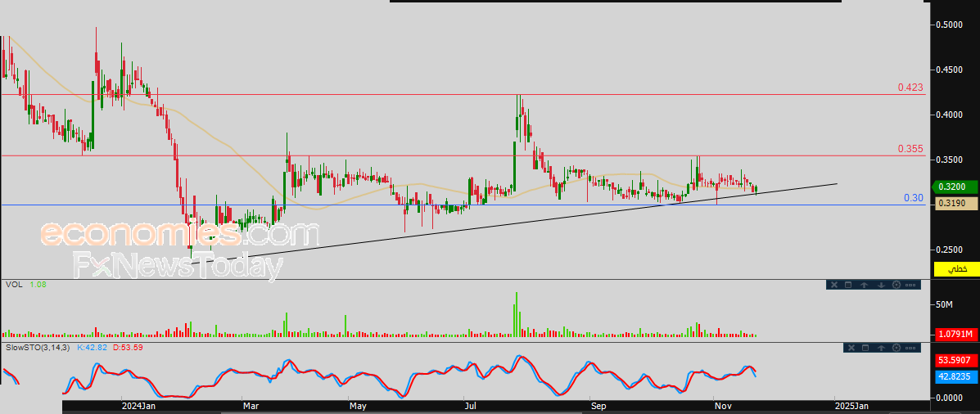The width and height of the screenshot is (980, 414).
Task: Click the Mar date axis label
Action: point(251,407)
